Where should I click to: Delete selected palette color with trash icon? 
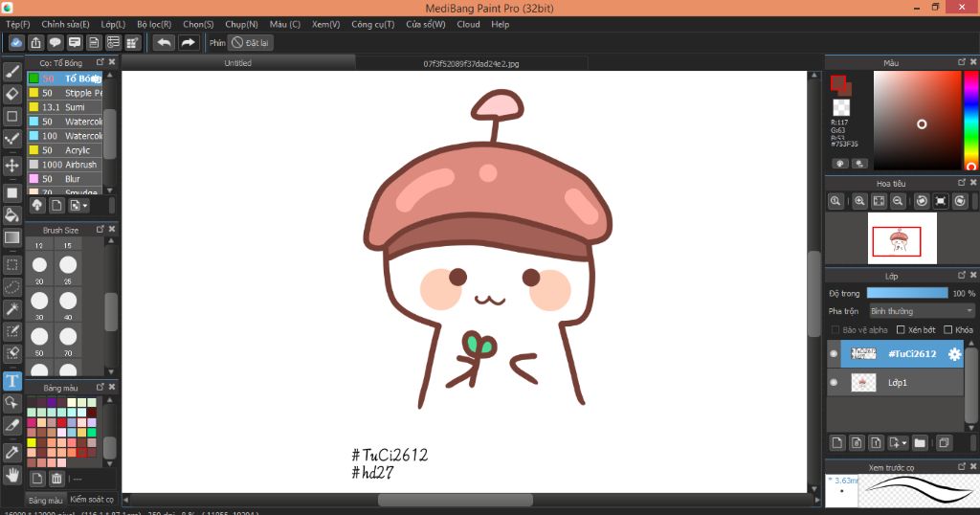(56, 479)
